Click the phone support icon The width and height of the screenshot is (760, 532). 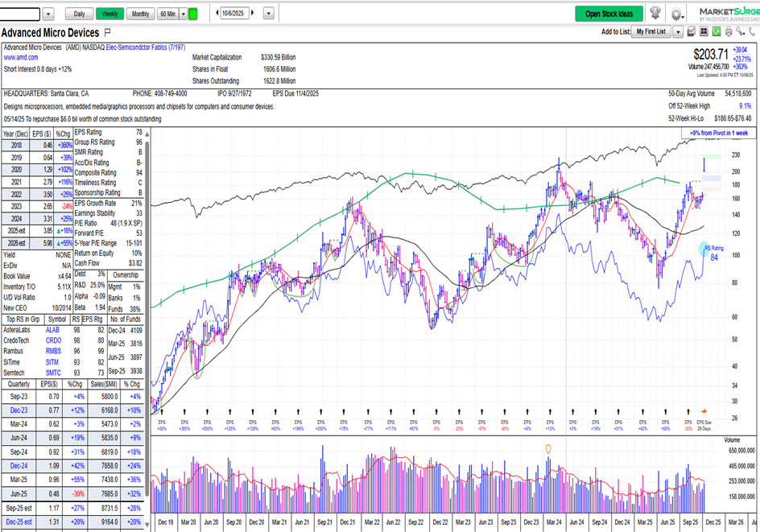[x=751, y=31]
